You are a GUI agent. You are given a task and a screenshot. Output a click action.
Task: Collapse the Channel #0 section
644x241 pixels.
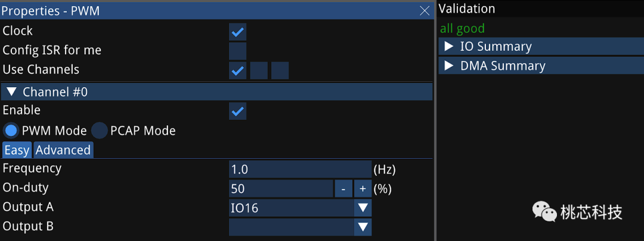(217, 91)
